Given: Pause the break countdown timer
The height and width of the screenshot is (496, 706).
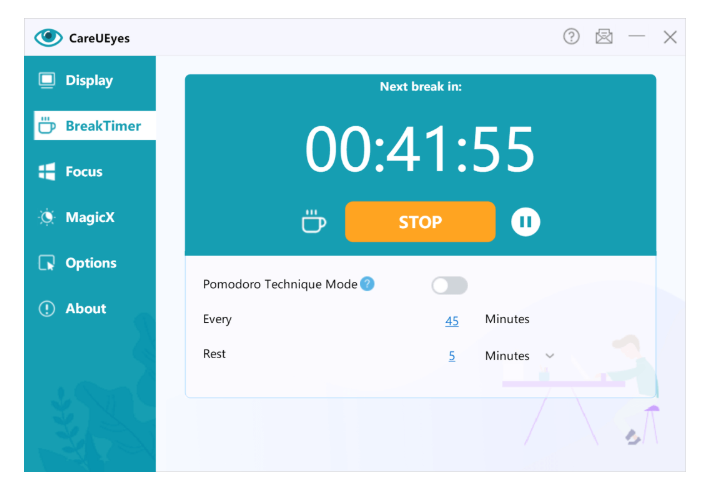Looking at the screenshot, I should [x=525, y=221].
